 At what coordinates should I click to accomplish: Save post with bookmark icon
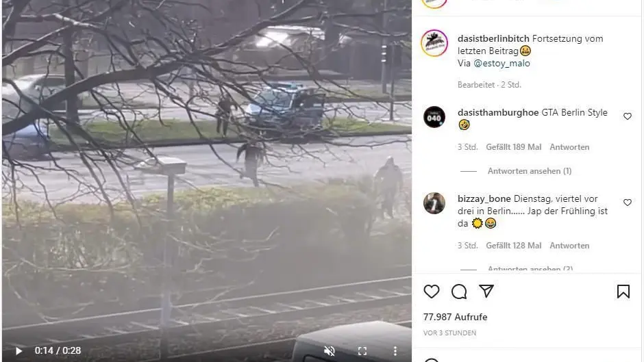click(623, 292)
